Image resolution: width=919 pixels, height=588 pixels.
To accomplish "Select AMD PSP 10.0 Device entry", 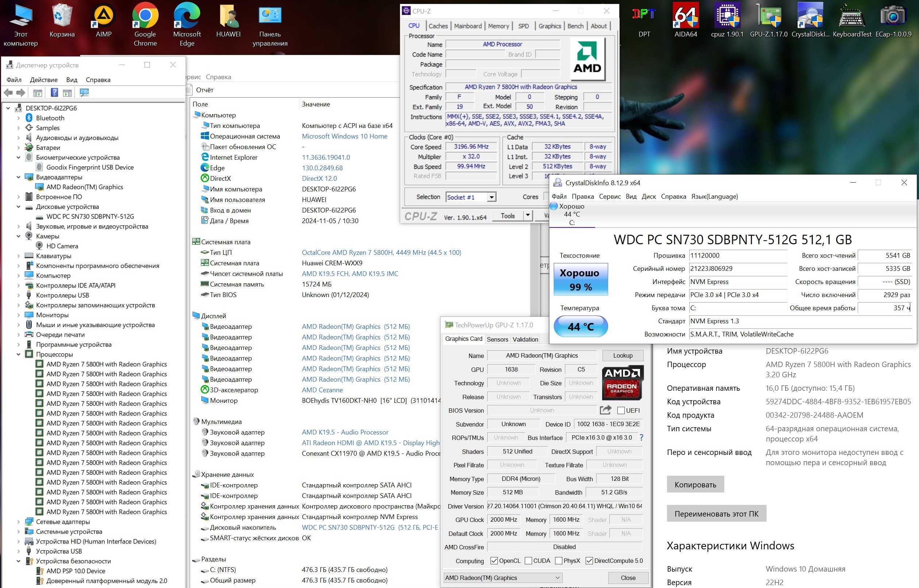I will [x=75, y=571].
